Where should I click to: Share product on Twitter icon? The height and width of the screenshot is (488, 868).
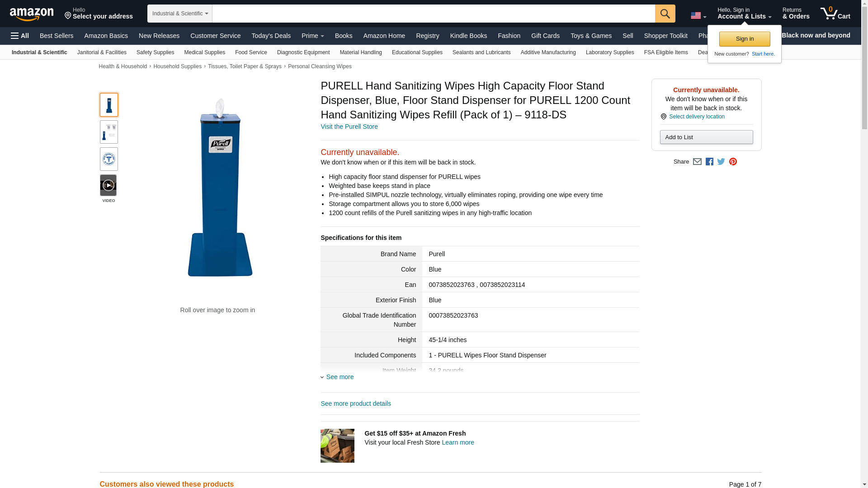pyautogui.click(x=721, y=162)
